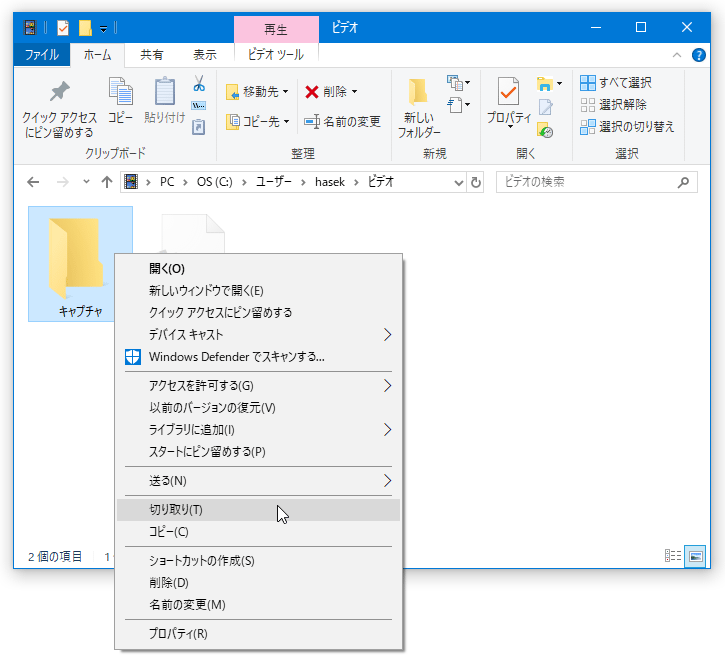Click the Properties (プロパティ) checkmark icon

click(x=508, y=91)
